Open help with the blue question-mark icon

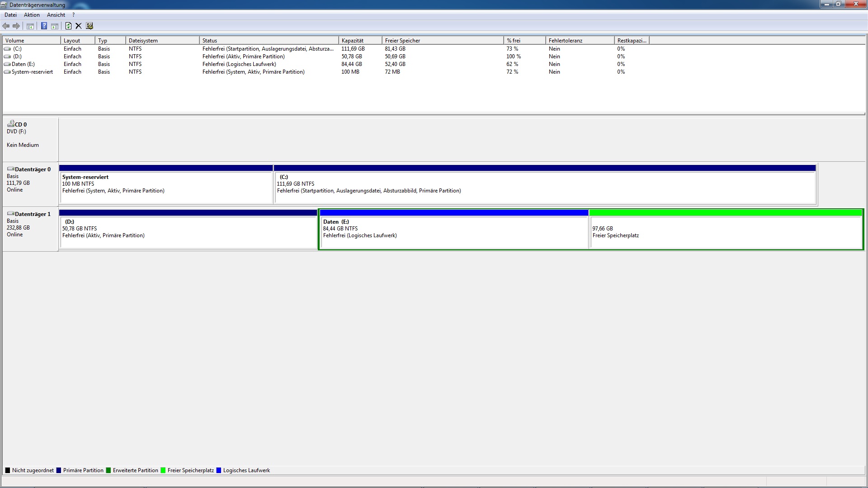[x=44, y=26]
